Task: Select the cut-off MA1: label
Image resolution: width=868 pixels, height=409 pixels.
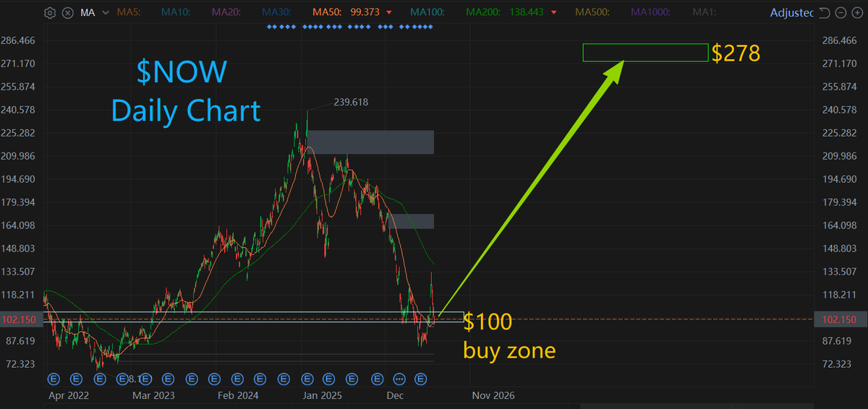Action: click(705, 13)
